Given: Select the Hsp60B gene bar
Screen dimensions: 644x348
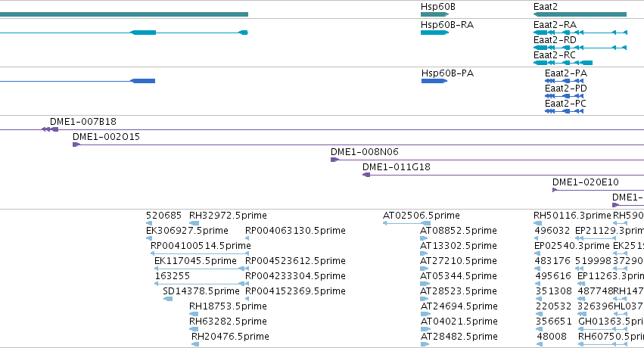Looking at the screenshot, I should pyautogui.click(x=434, y=14).
